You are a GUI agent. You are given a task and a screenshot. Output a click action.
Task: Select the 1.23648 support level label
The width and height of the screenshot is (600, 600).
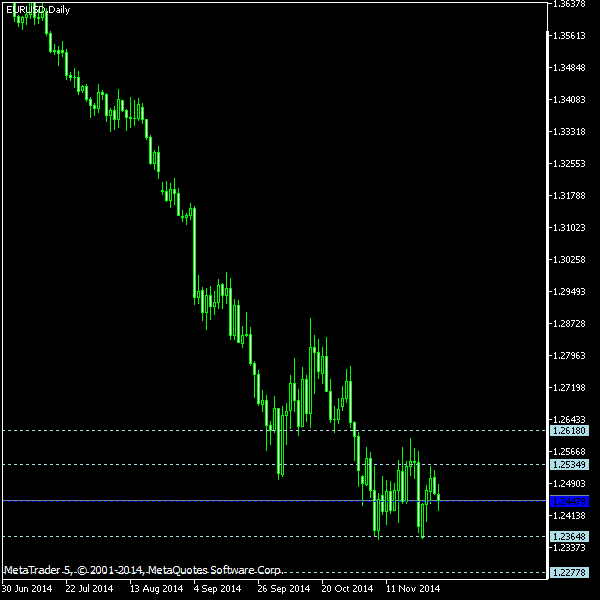click(569, 536)
